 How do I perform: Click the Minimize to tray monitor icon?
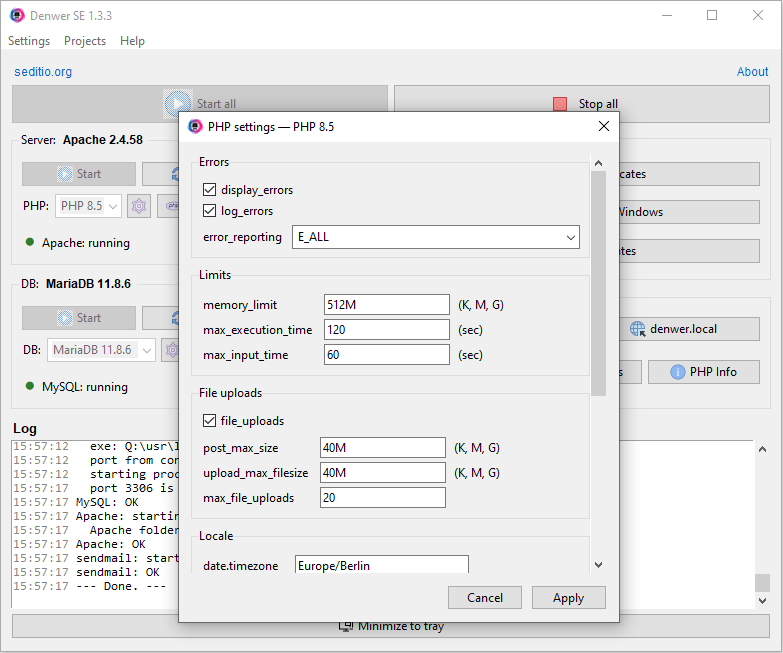[346, 626]
